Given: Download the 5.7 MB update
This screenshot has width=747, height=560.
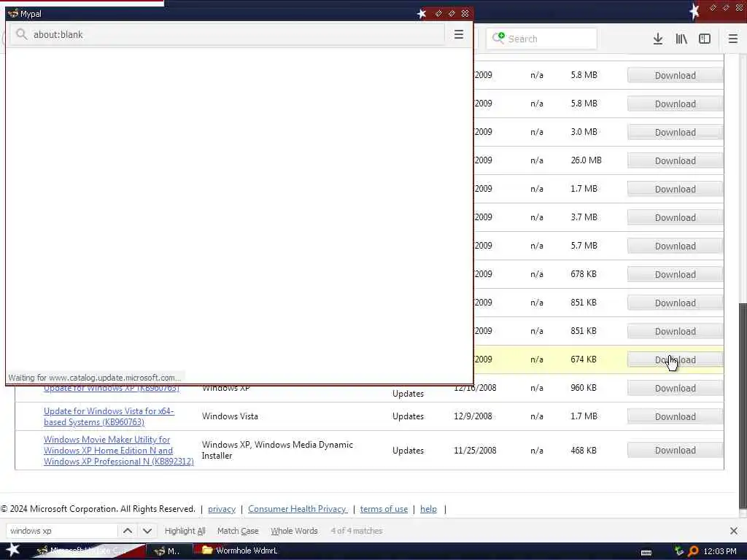Looking at the screenshot, I should (675, 246).
